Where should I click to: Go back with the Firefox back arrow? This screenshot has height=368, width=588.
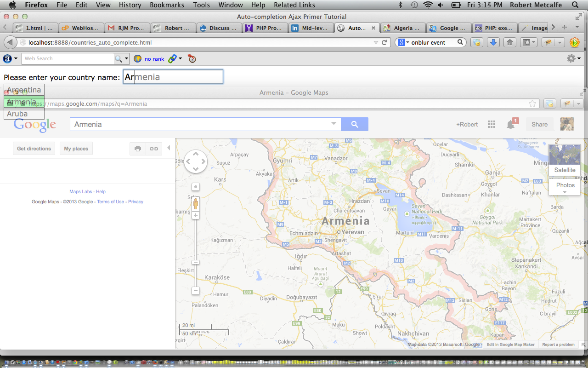coord(10,42)
